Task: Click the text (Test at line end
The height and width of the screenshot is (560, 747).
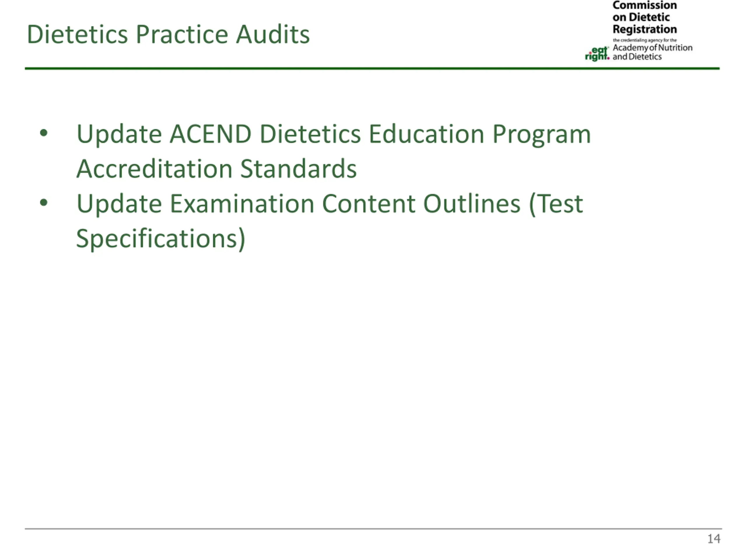Action: point(556,204)
